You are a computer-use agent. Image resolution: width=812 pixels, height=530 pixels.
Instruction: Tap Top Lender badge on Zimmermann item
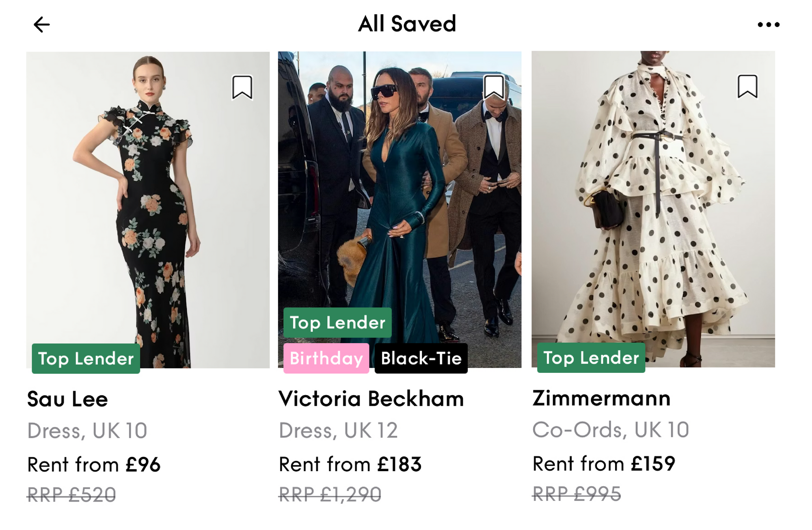591,357
